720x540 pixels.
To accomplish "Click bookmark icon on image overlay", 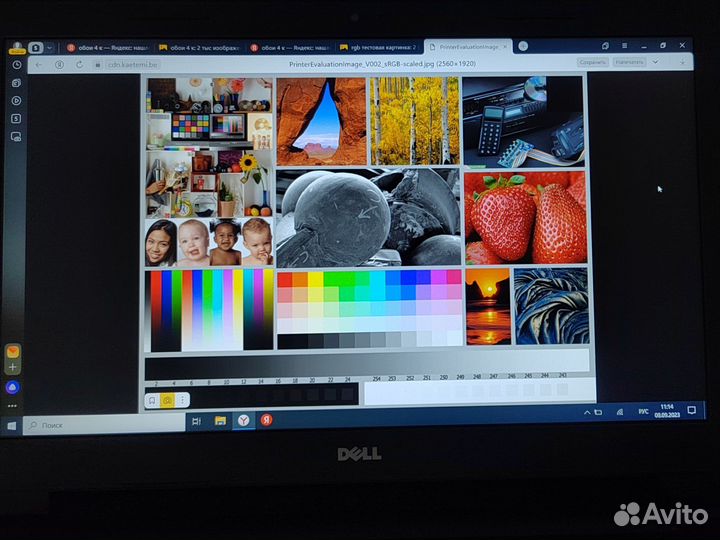I will [152, 400].
